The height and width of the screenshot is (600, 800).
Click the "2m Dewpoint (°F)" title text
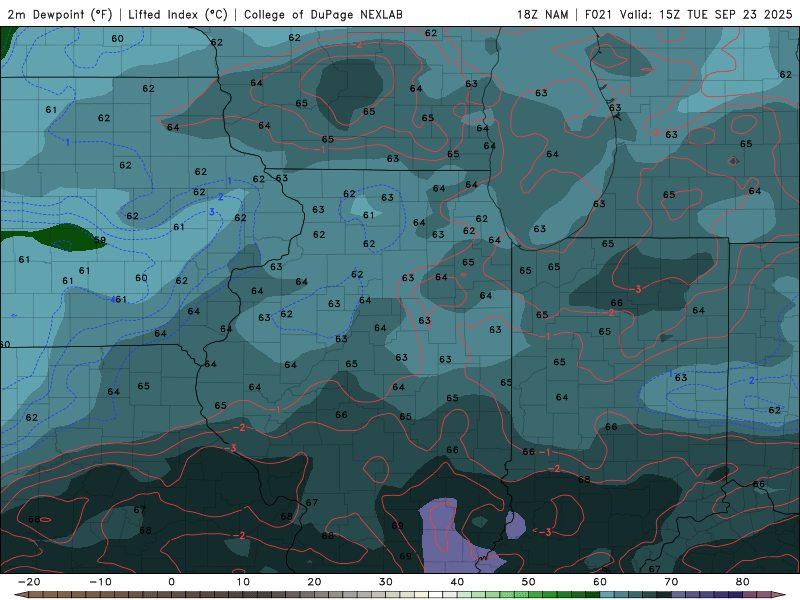coord(60,14)
